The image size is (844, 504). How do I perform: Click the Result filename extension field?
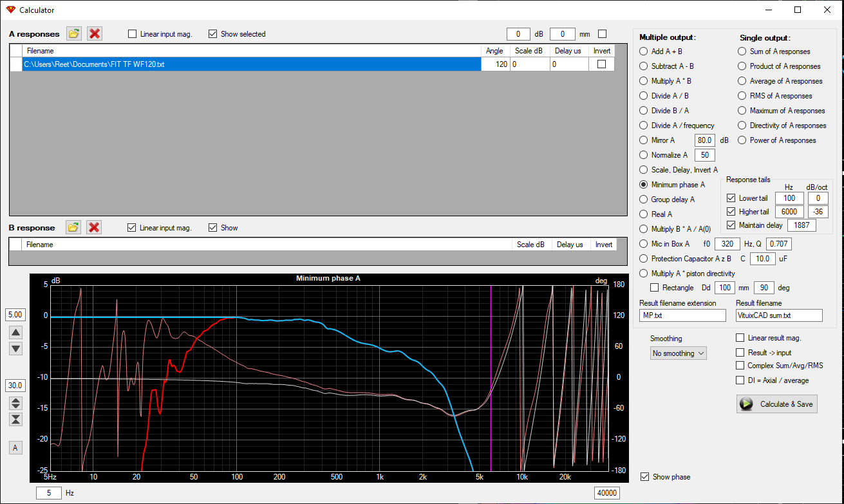click(682, 315)
